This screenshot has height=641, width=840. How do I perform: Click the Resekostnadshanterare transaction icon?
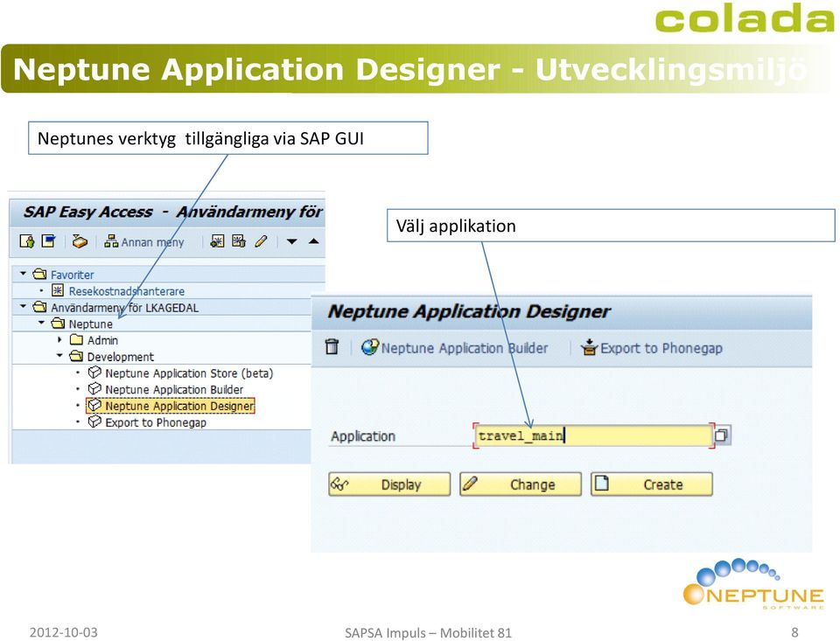coord(58,290)
